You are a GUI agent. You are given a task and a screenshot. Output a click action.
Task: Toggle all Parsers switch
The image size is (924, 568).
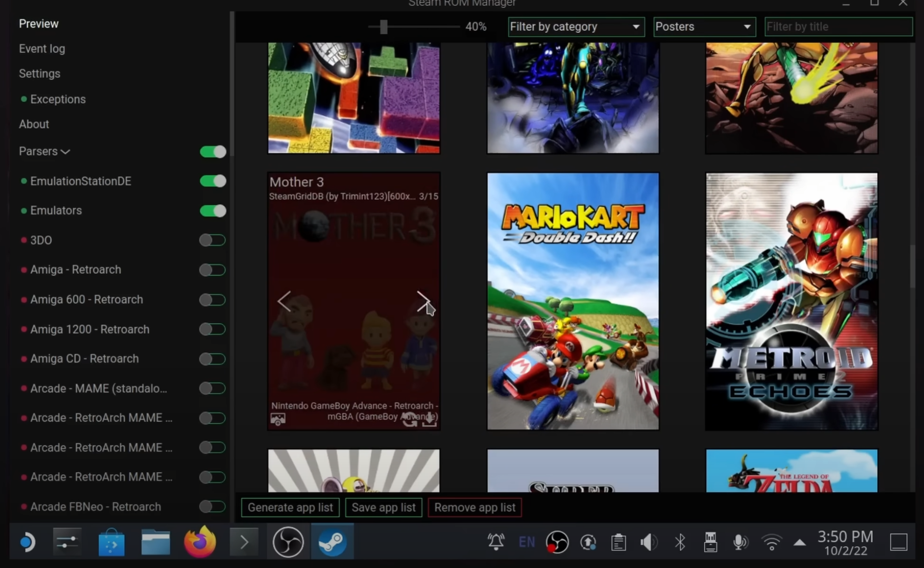[213, 152]
